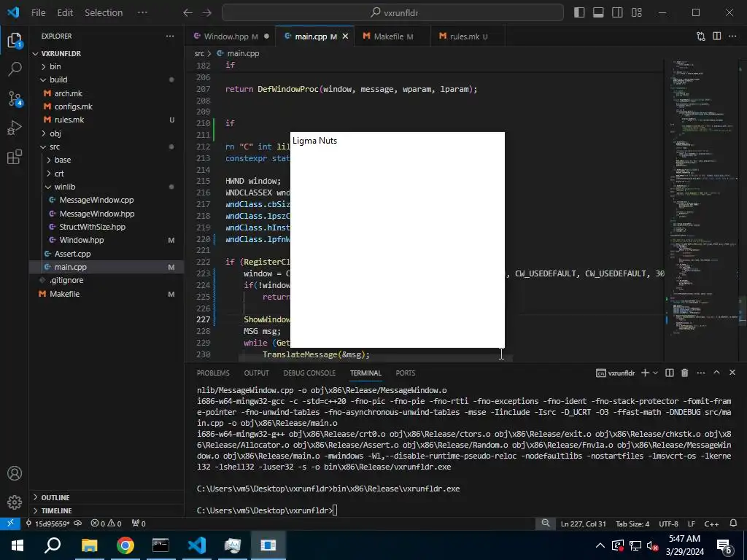
Task: Open the File menu
Action: [x=38, y=13]
